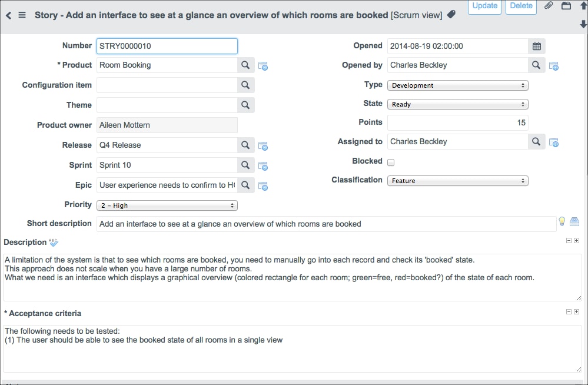Screen dimensions: 588x385
Task: Expand the Acceptance criteria field with the plus icon
Action: pyautogui.click(x=577, y=312)
